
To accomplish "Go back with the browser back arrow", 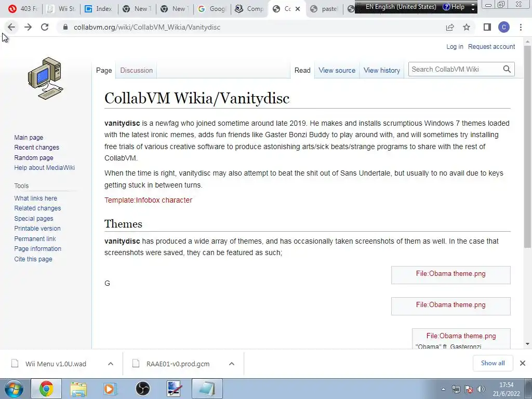I will tap(11, 27).
